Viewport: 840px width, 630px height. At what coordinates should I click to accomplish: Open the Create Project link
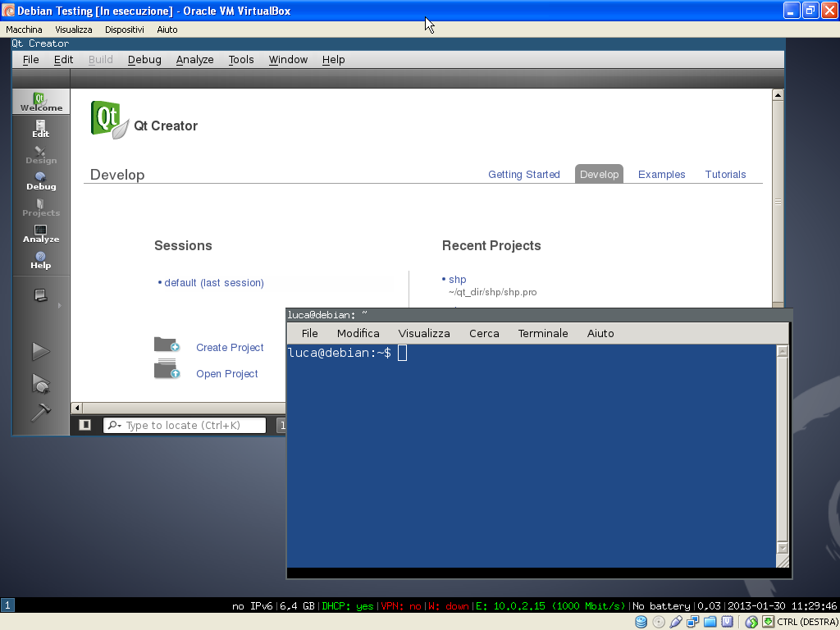[x=230, y=348]
